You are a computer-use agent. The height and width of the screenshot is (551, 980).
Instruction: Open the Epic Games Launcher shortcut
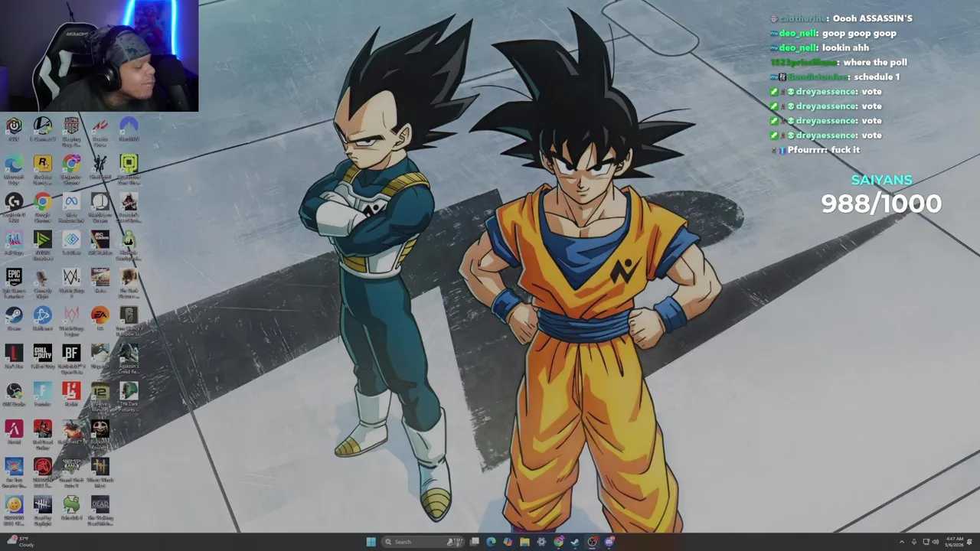pos(14,282)
